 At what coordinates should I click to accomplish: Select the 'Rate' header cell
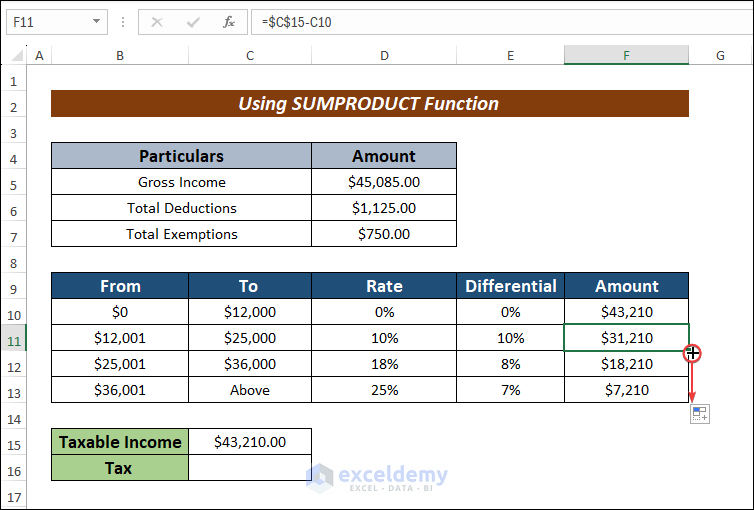[384, 286]
